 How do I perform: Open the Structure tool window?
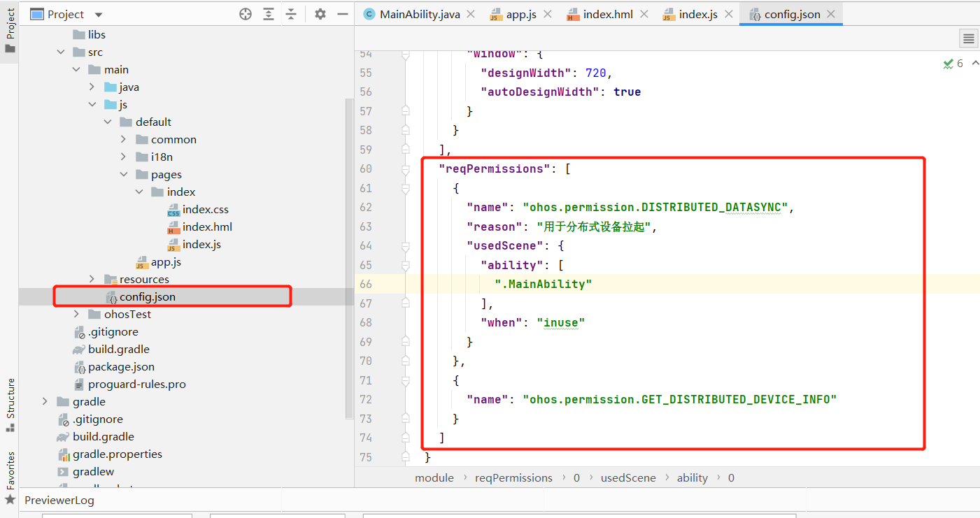pyautogui.click(x=10, y=405)
